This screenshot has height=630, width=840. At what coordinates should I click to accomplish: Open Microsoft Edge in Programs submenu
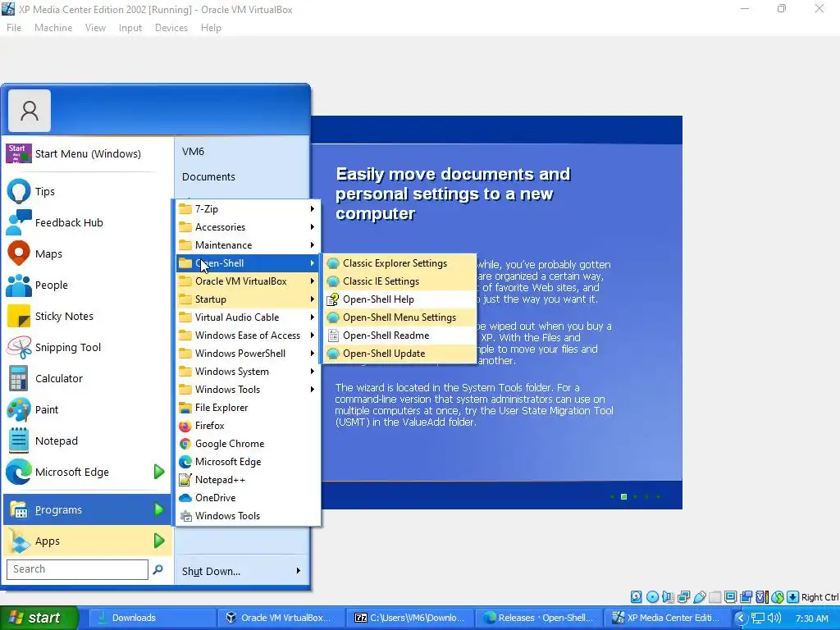point(248,462)
